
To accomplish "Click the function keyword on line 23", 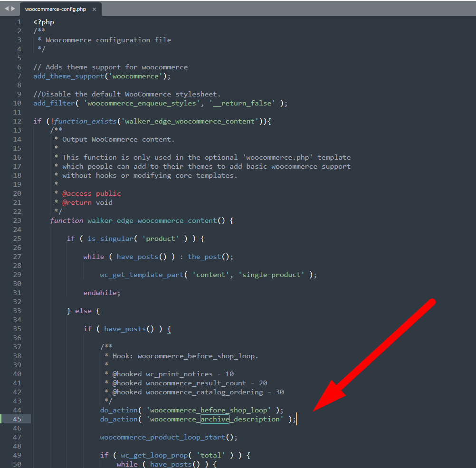I will (x=67, y=220).
